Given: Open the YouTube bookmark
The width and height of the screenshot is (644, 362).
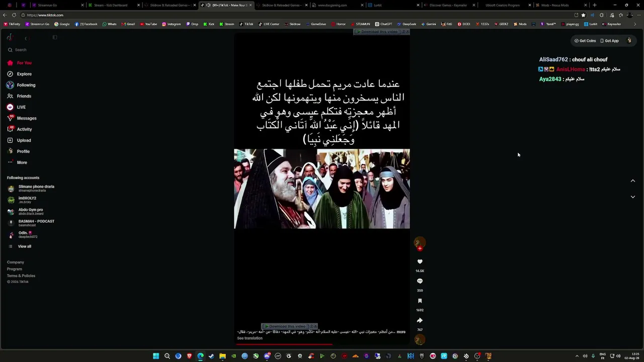Looking at the screenshot, I should [148, 24].
